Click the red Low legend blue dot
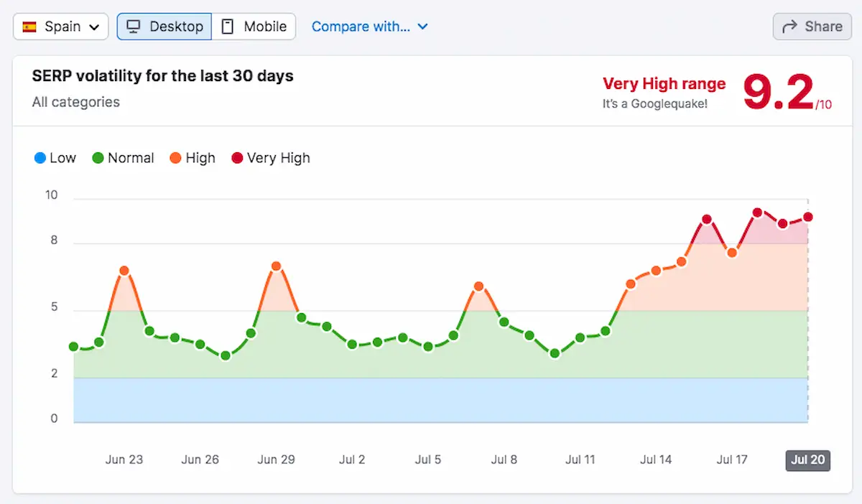Image resolution: width=862 pixels, height=504 pixels. pos(40,158)
